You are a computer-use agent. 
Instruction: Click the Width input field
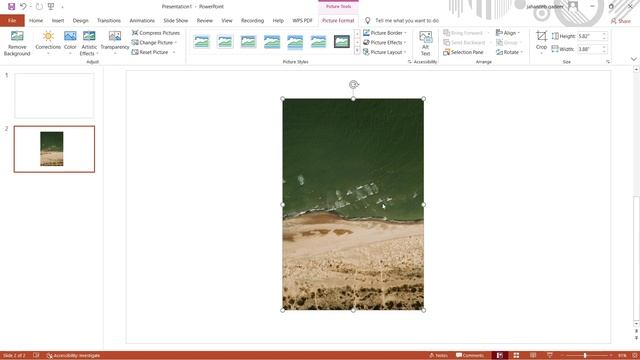point(589,49)
